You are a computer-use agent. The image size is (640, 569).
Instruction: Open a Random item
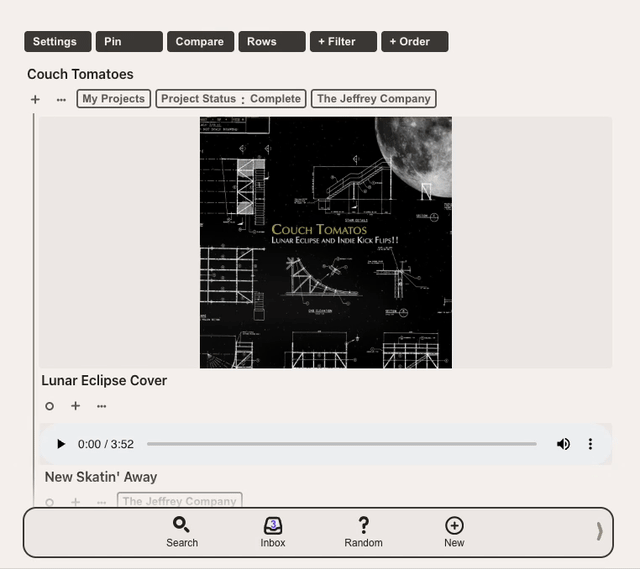pos(363,532)
